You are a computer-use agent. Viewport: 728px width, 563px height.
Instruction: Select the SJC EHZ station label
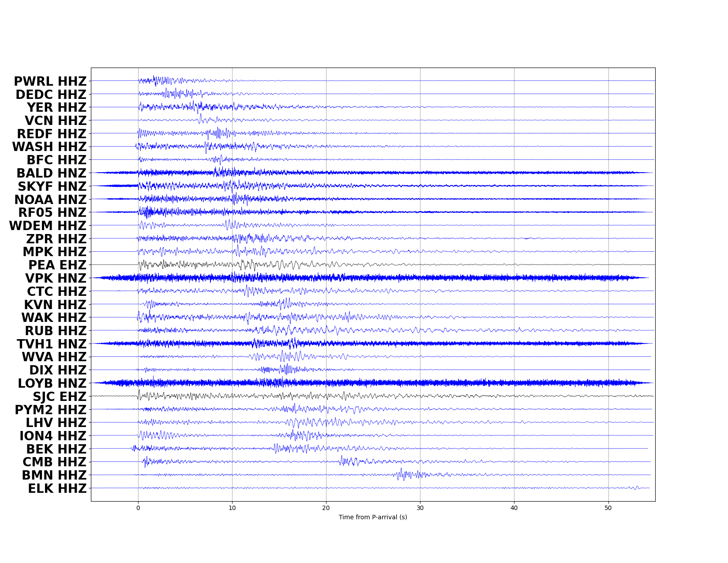click(x=60, y=397)
